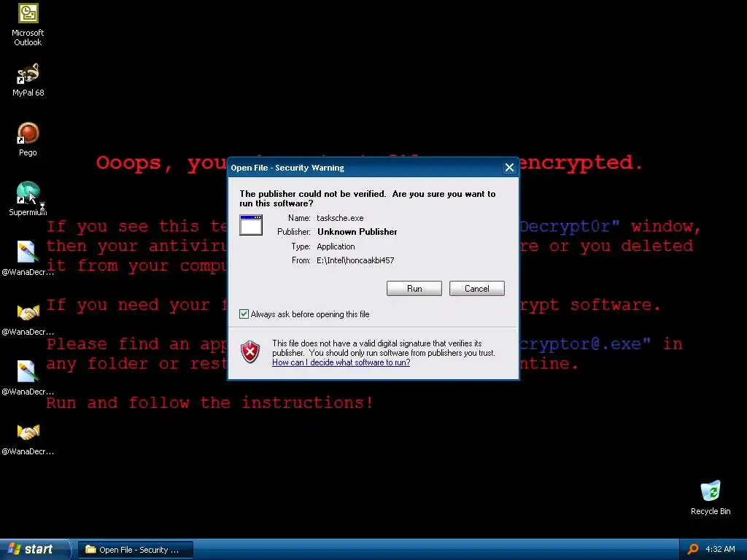Open 'How can I decide what software to run?' link
Viewport: 747px width, 560px height.
(x=341, y=362)
